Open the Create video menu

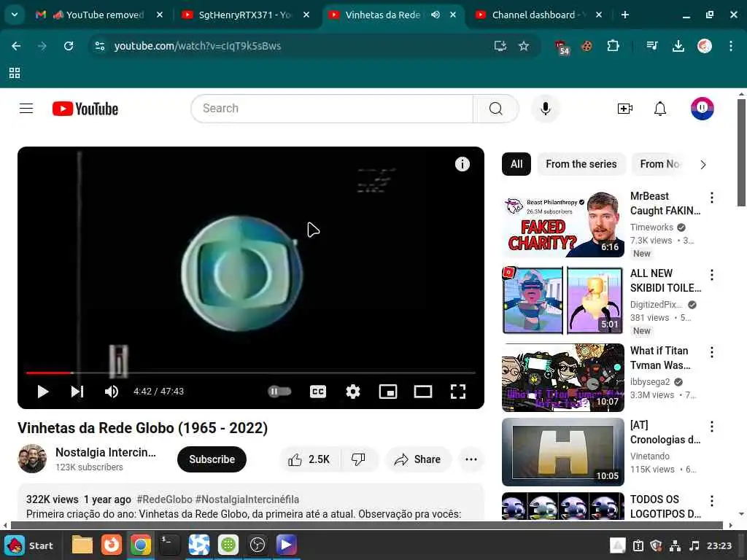[624, 109]
